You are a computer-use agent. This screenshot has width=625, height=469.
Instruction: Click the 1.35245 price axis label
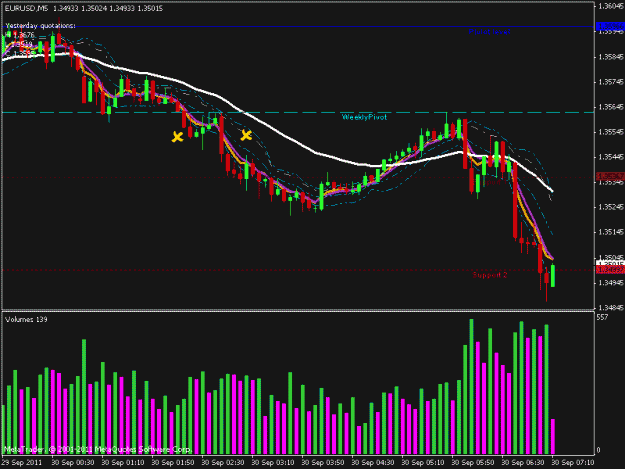tap(611, 207)
